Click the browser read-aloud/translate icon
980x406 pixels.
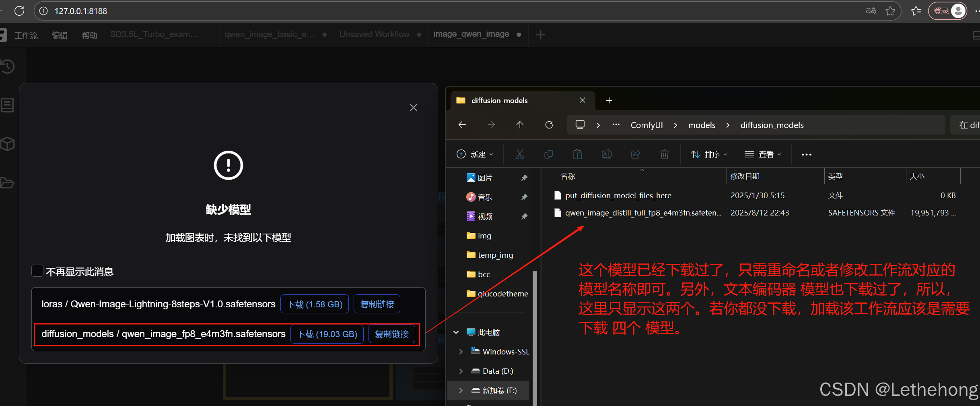871,11
